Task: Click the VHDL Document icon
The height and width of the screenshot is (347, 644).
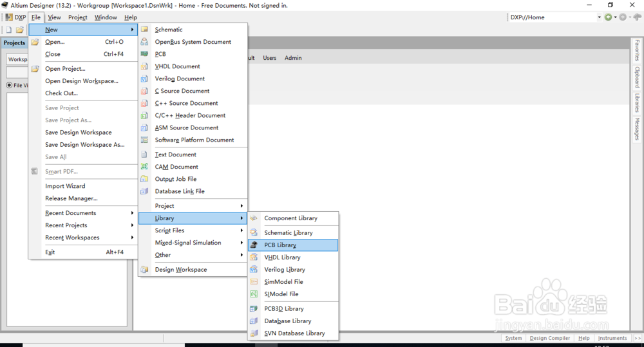Action: (144, 66)
